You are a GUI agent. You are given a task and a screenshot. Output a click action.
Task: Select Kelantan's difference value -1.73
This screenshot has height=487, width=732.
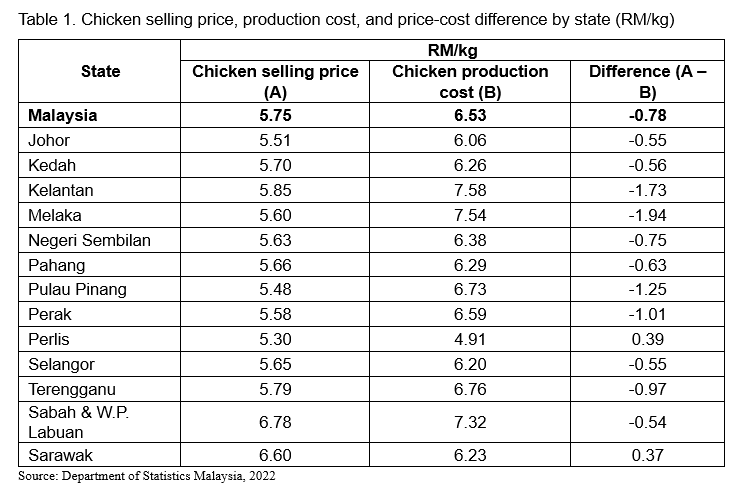[648, 190]
